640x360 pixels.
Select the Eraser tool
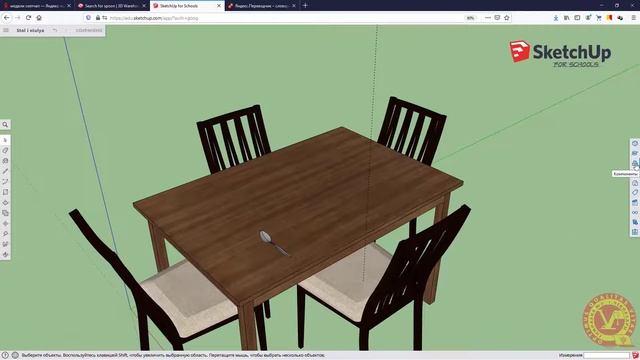click(x=5, y=151)
